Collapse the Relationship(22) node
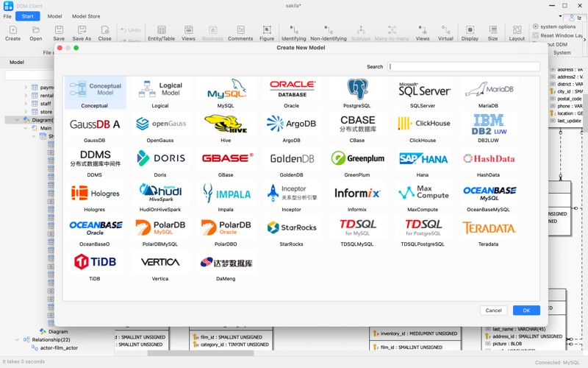Screen dimensions: 588x368 [x=17, y=339]
